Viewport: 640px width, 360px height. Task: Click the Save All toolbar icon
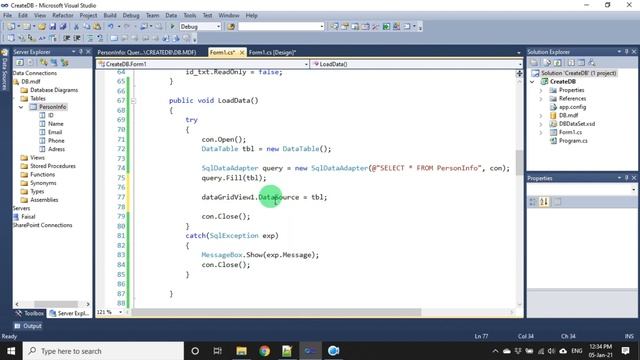coord(63,27)
